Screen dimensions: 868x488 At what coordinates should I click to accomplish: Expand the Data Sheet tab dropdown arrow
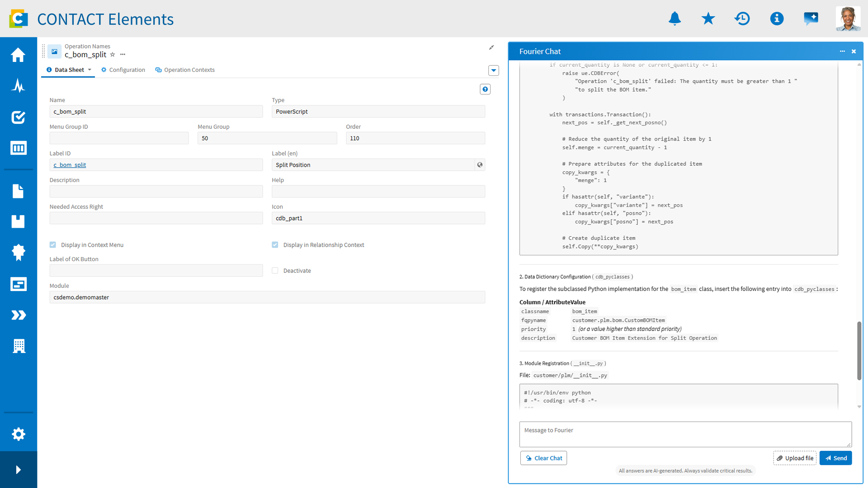pyautogui.click(x=90, y=70)
